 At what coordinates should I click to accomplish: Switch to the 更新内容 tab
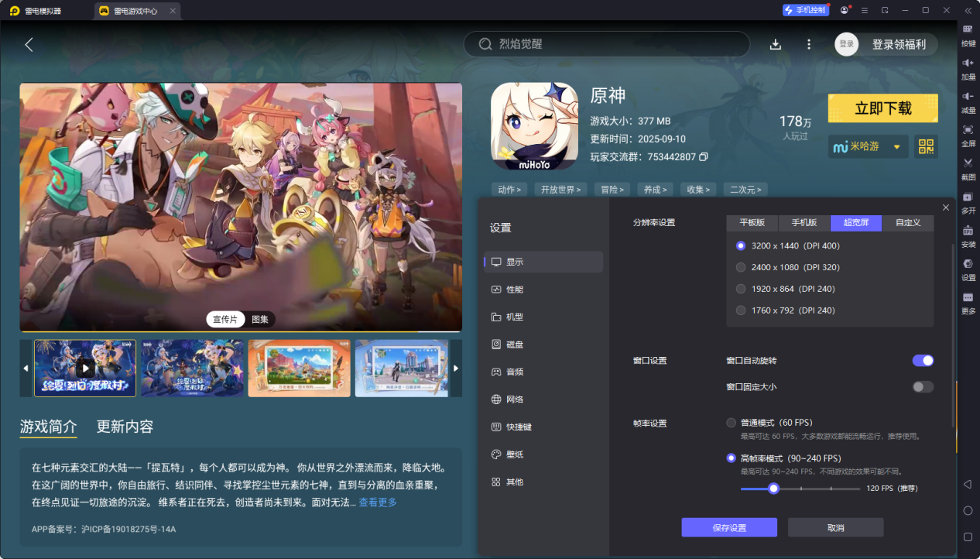pyautogui.click(x=125, y=427)
